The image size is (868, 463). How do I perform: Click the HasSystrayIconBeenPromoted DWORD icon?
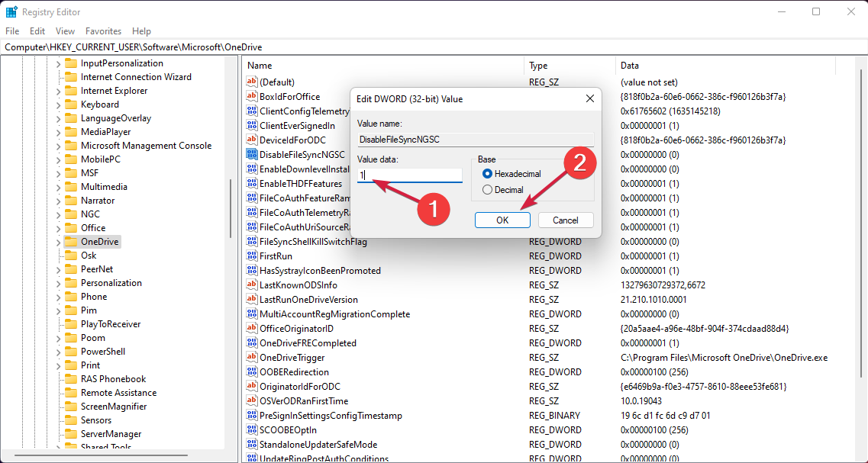tap(252, 271)
